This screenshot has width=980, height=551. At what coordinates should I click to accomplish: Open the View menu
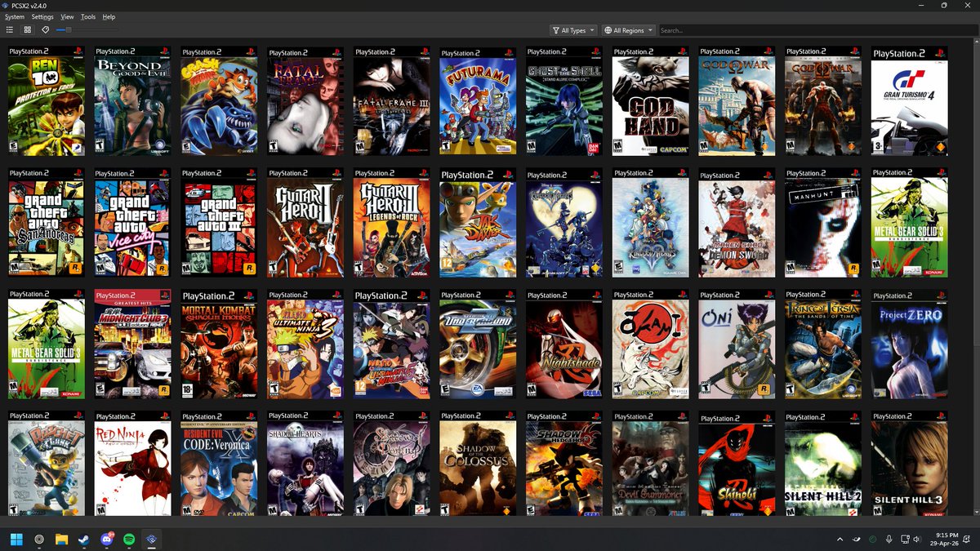67,16
